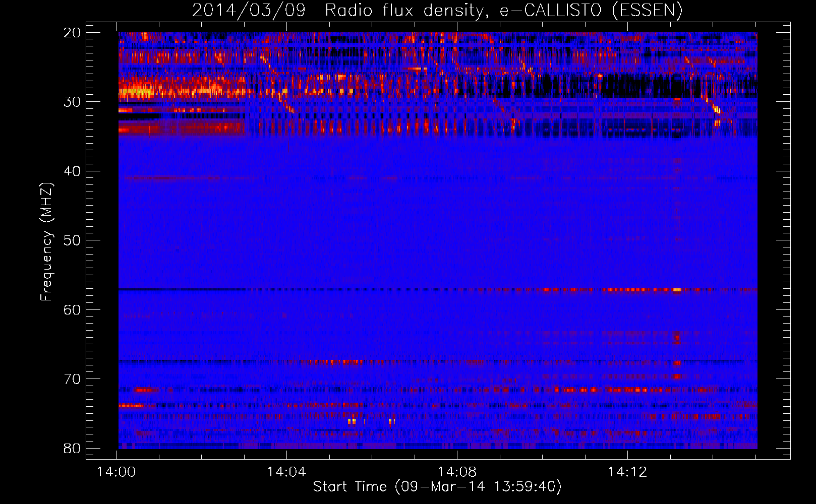Click the 60 MHz tick label

[x=72, y=310]
